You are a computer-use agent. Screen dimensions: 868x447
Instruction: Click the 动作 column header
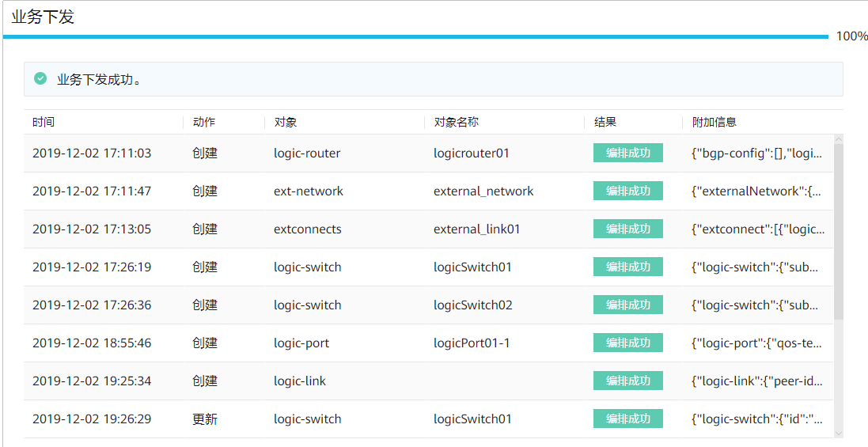point(203,122)
